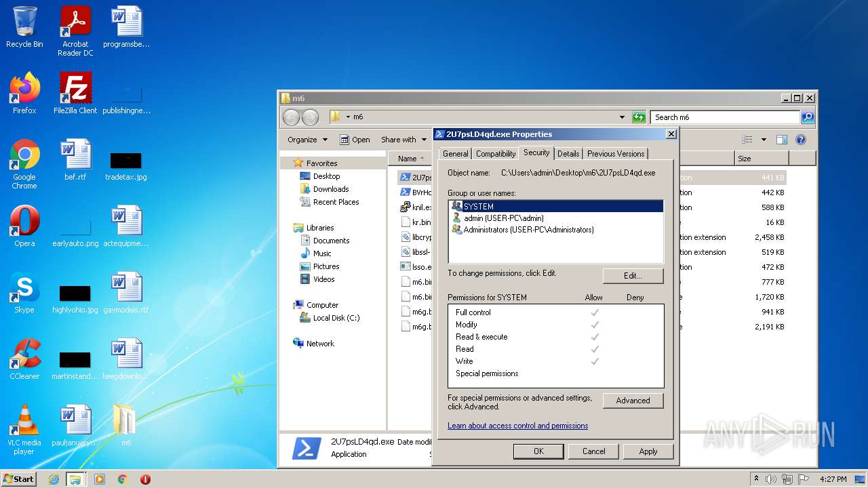
Task: Open the Pictures library
Action: 326,266
